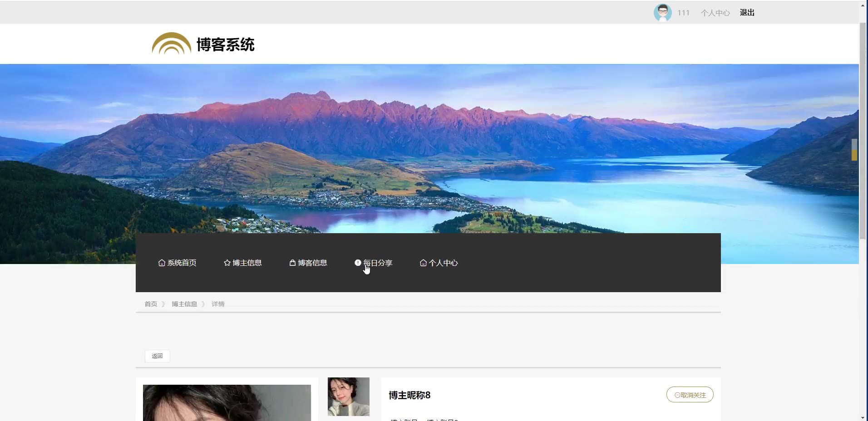This screenshot has height=421, width=868.
Task: Open 个人中心 in the dark navigation bar
Action: [439, 263]
